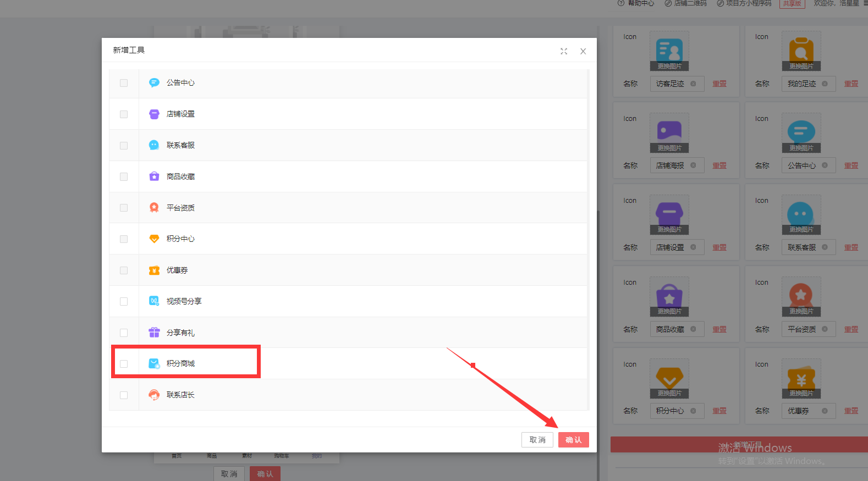Tick the 积分商城 checkbox
The image size is (868, 481).
(124, 364)
